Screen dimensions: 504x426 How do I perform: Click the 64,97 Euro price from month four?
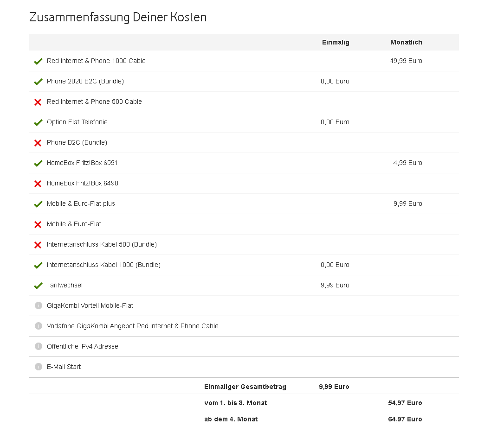coord(405,419)
